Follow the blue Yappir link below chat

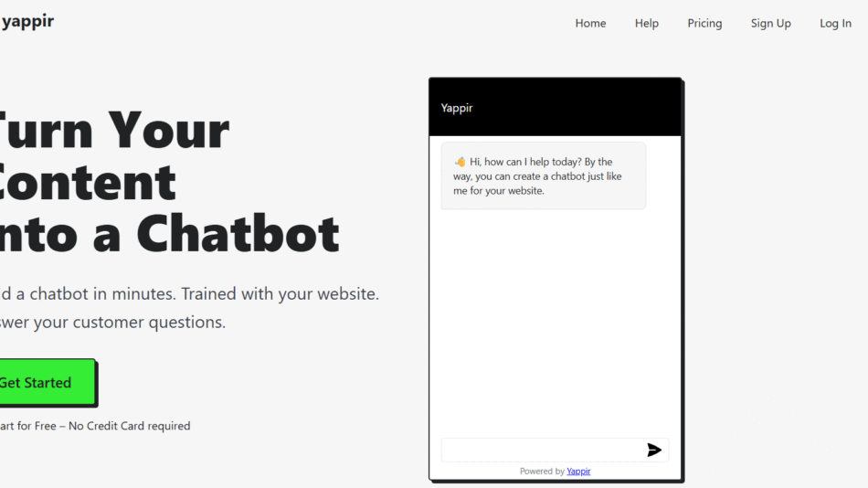pos(578,472)
